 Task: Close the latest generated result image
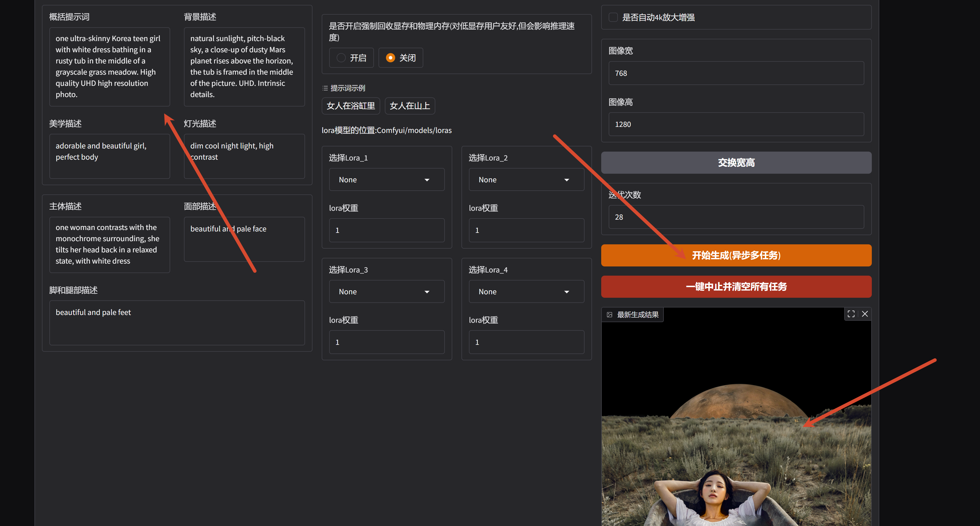pos(865,314)
